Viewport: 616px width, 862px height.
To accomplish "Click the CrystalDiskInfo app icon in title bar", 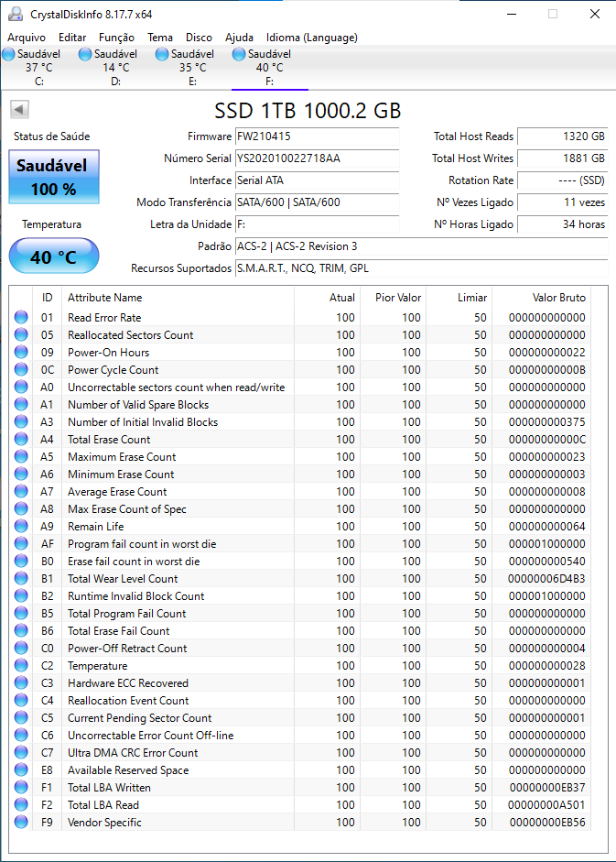I will tap(16, 14).
